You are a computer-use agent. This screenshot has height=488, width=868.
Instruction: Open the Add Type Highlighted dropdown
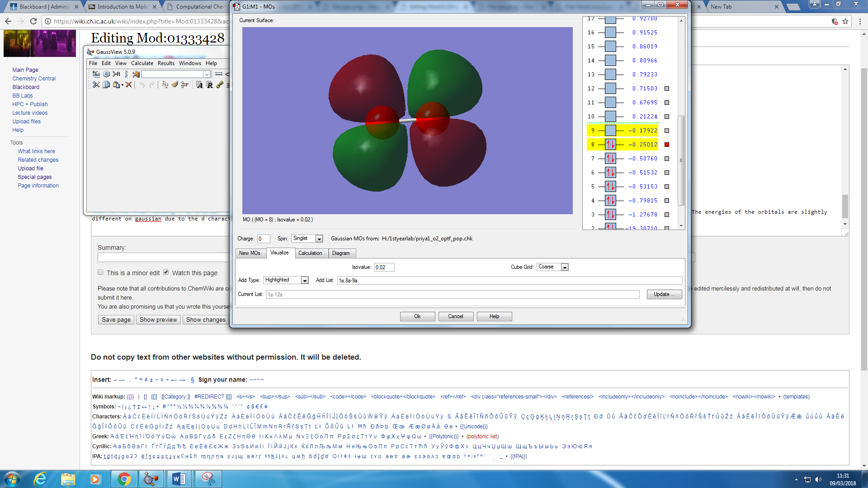(x=305, y=281)
